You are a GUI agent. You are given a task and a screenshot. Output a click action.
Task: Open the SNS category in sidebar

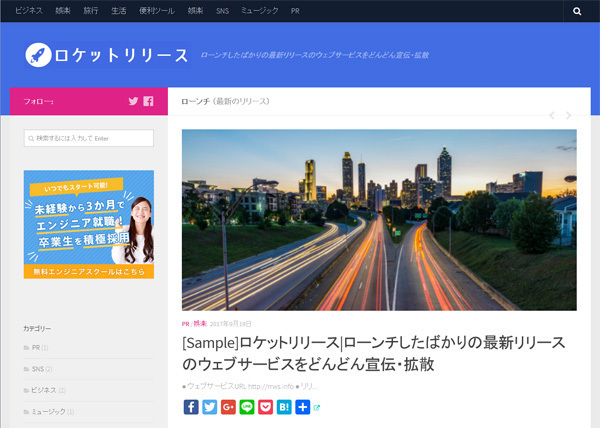point(38,368)
